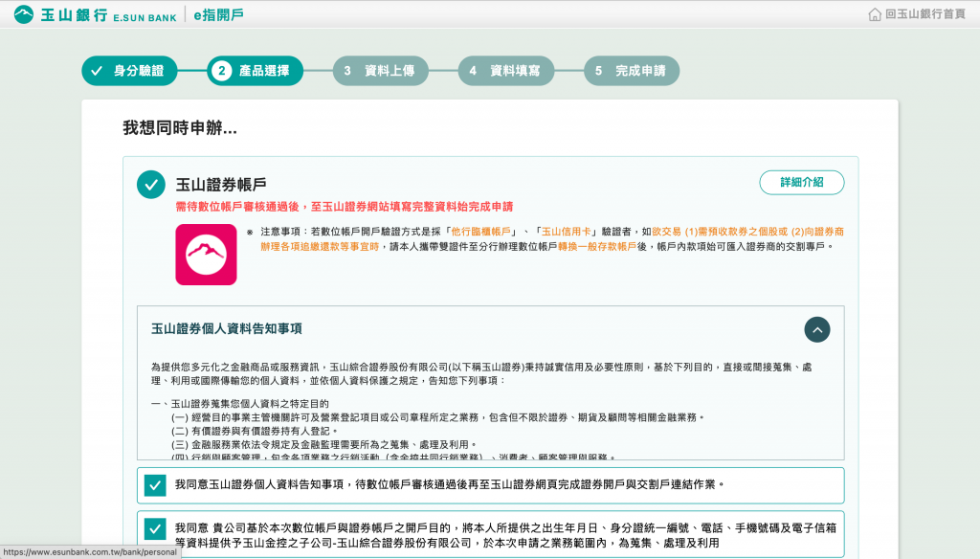Select step 3 資料上傳
This screenshot has height=559, width=980.
coord(381,71)
